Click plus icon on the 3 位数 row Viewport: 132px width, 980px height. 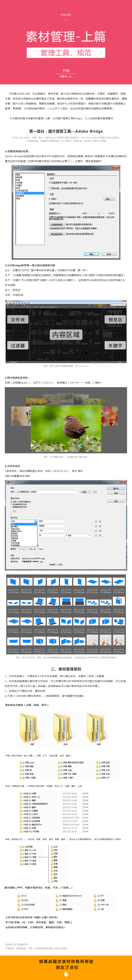coord(100,535)
